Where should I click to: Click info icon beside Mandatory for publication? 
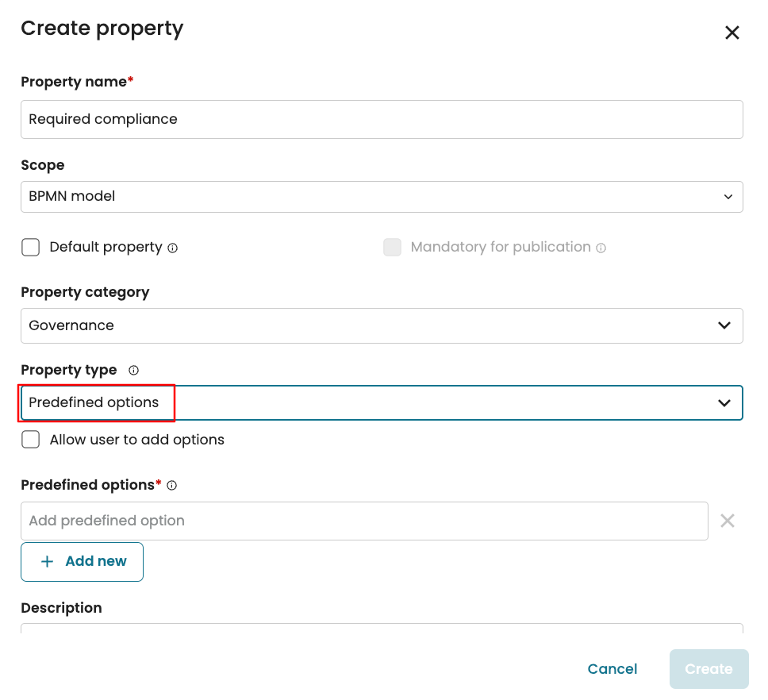click(601, 248)
